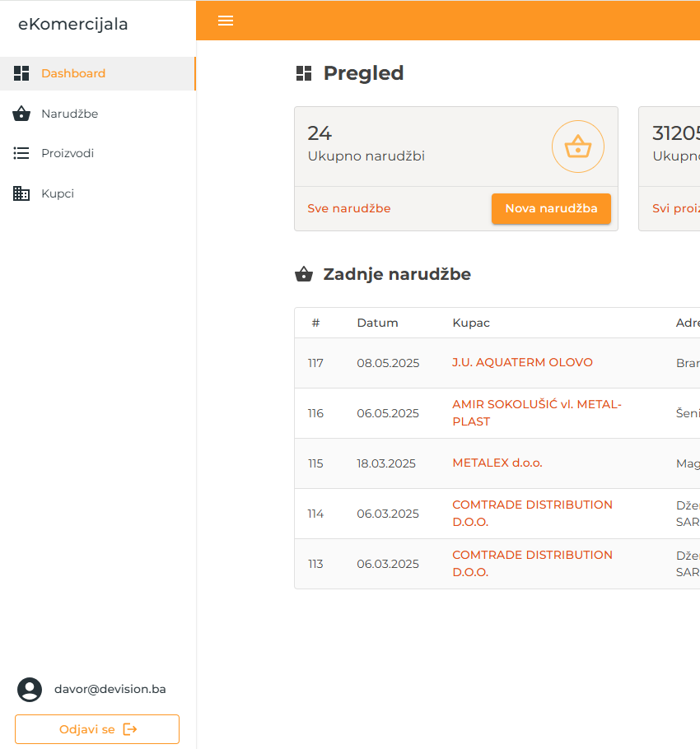Log out with Odjavi se button
The width and height of the screenshot is (700, 749).
tap(97, 729)
